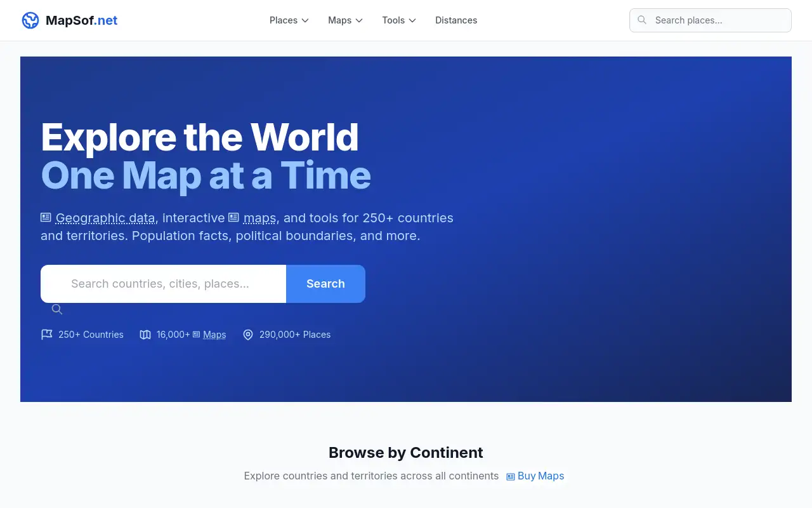
Task: Click the small icon before maps in description
Action: (233, 217)
